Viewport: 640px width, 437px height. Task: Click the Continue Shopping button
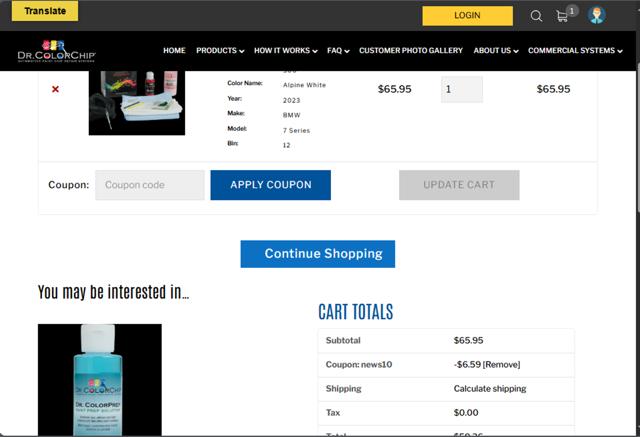click(318, 254)
